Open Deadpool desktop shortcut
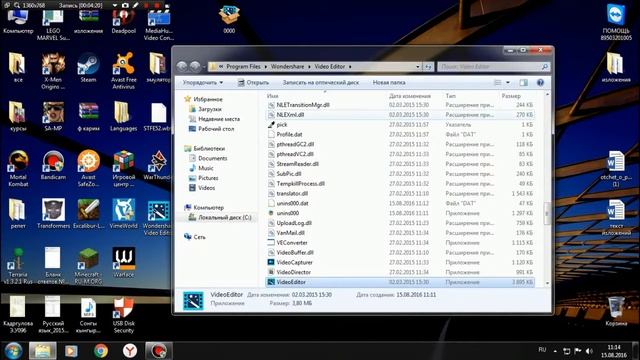This screenshot has width=640, height=360. (123, 21)
